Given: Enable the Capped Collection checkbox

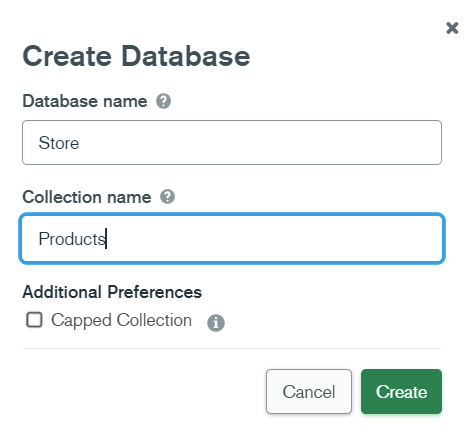Looking at the screenshot, I should coord(34,320).
